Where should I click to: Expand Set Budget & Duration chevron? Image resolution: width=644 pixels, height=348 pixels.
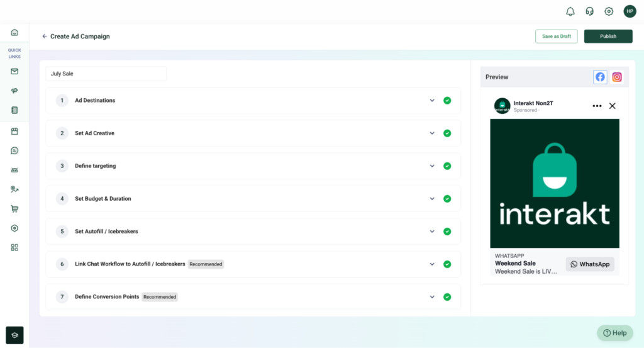[432, 199]
